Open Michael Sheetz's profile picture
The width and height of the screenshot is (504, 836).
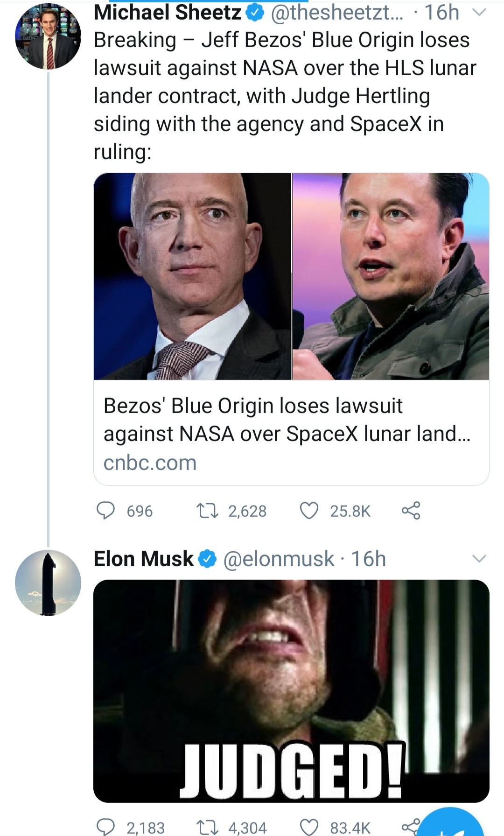[48, 37]
